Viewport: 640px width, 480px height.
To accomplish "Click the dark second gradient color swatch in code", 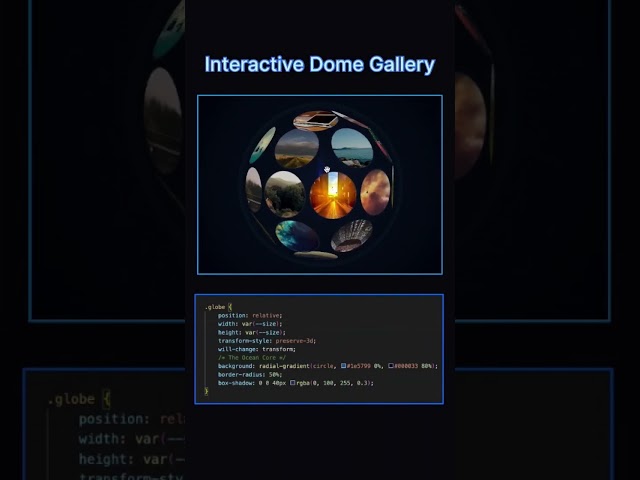I will 391,366.
